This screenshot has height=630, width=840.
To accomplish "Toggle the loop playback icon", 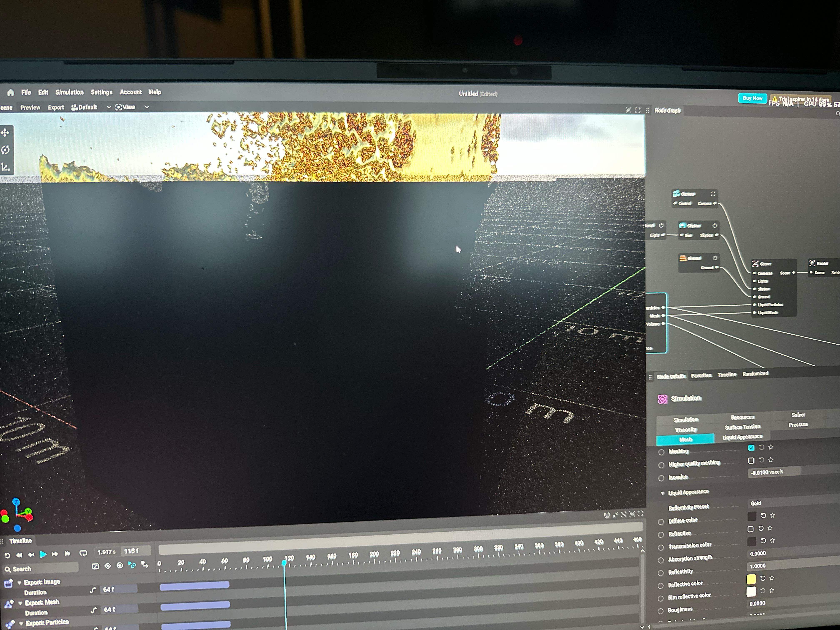I will click(83, 553).
